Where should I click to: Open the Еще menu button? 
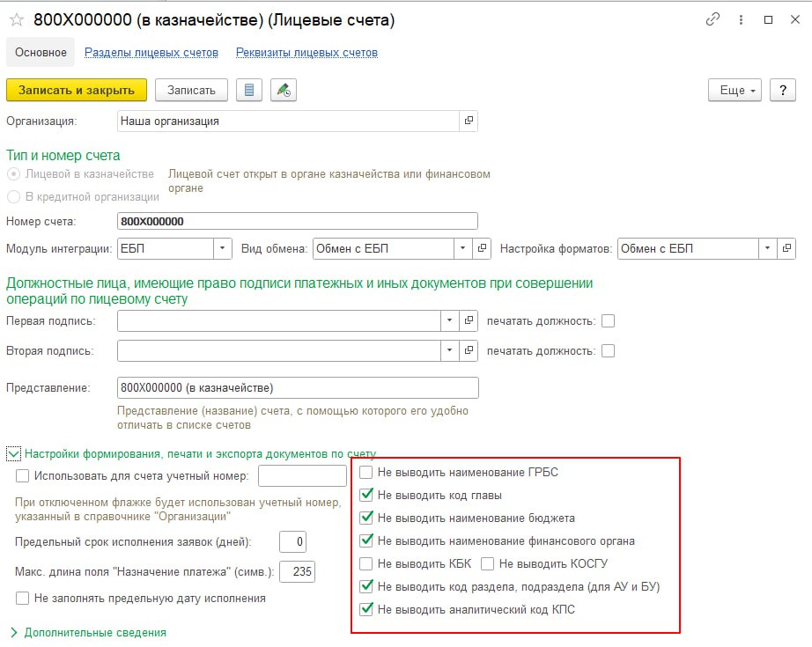pyautogui.click(x=734, y=90)
